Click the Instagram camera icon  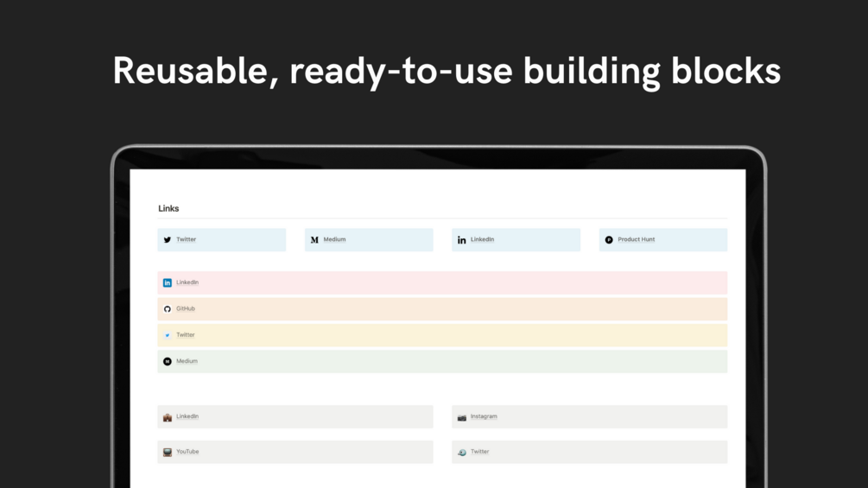pyautogui.click(x=462, y=417)
